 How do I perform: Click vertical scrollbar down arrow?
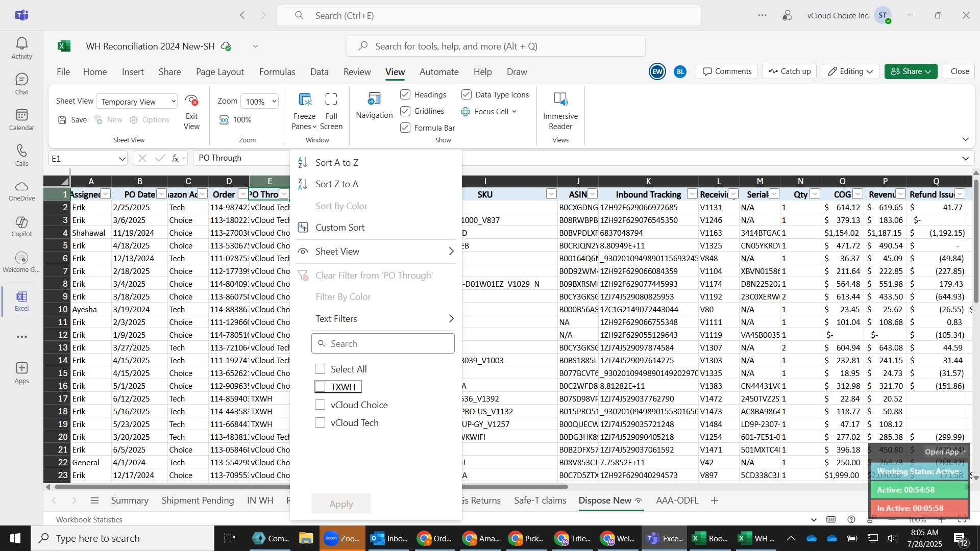click(x=976, y=478)
